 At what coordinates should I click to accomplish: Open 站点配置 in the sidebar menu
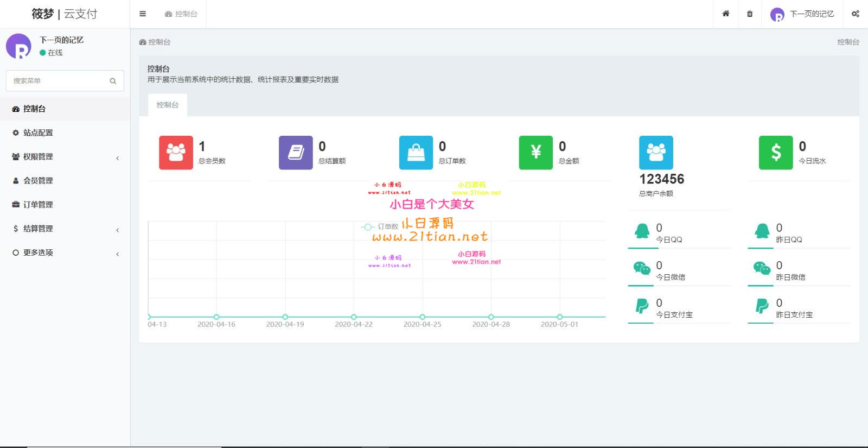pos(65,132)
